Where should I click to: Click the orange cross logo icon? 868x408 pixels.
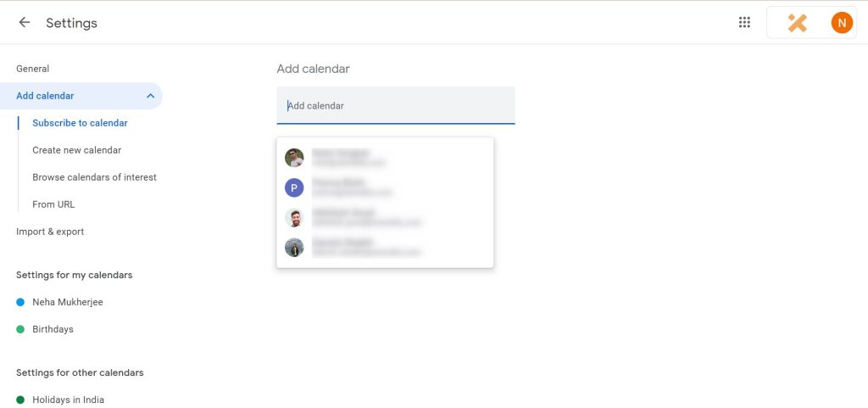pos(797,23)
